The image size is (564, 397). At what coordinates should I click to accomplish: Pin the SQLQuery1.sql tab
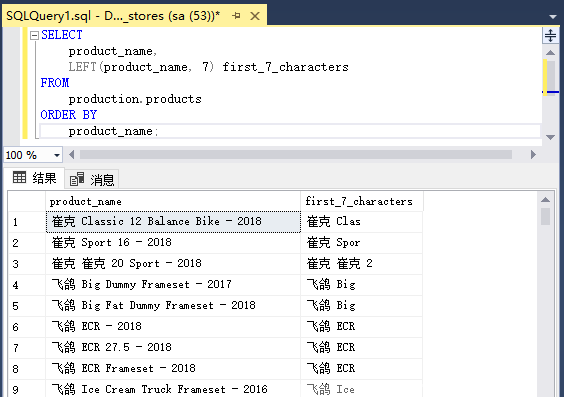click(236, 16)
